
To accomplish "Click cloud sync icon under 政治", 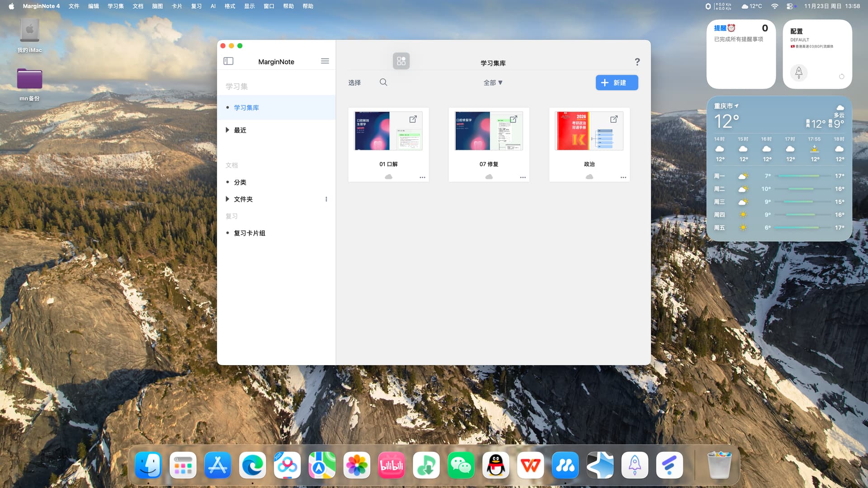I will point(589,177).
